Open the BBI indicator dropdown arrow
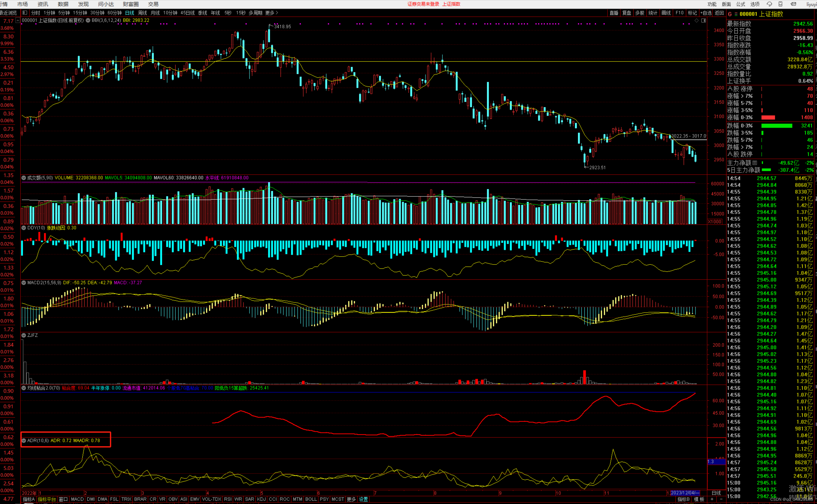The height and width of the screenshot is (504, 817). point(88,20)
